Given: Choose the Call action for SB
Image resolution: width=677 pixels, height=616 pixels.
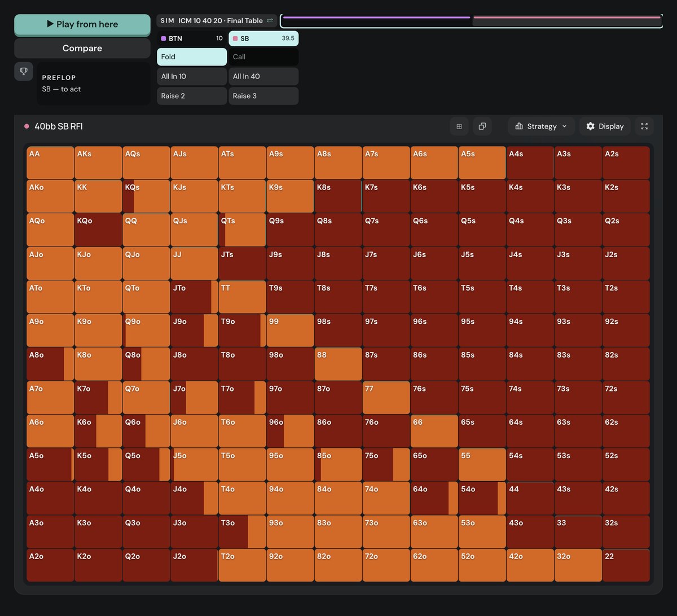Looking at the screenshot, I should point(263,57).
